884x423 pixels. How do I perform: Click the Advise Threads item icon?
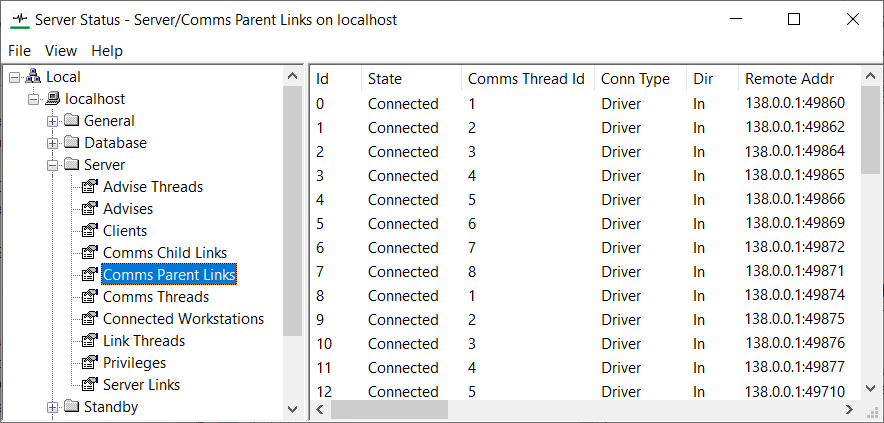pyautogui.click(x=90, y=187)
